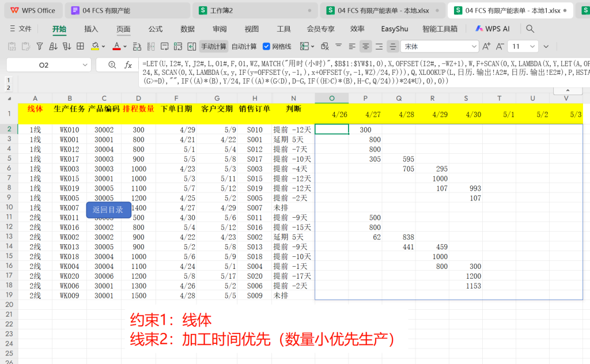Viewport: 590px width, 364px height.
Task: Click the increase font size icon
Action: point(486,46)
